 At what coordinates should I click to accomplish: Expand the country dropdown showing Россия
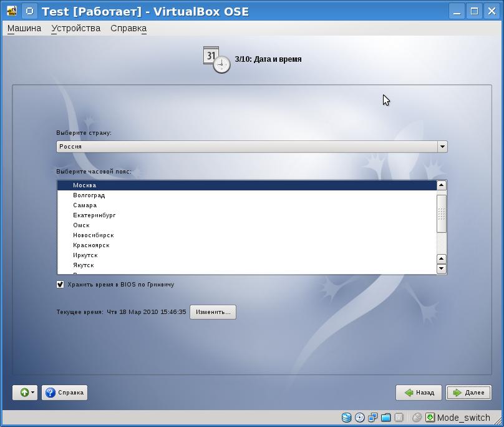point(442,147)
